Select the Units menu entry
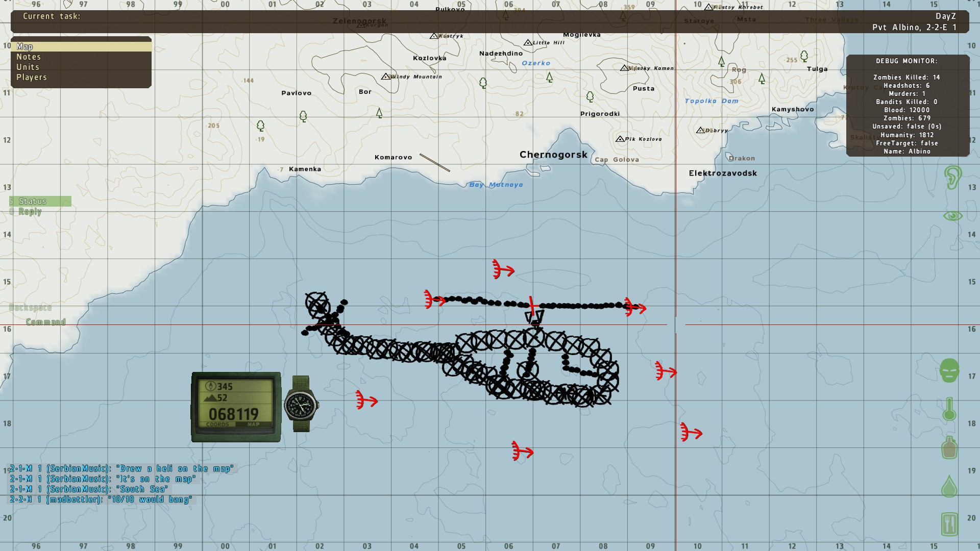 pyautogui.click(x=28, y=67)
